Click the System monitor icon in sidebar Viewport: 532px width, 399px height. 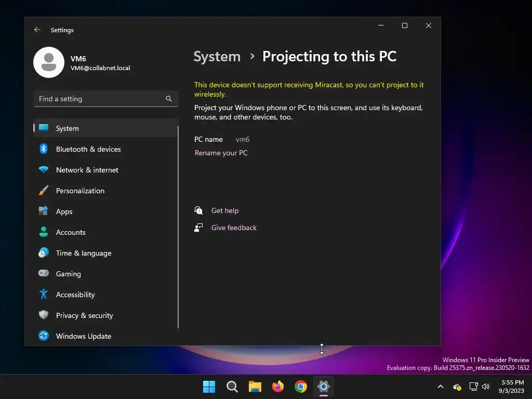click(x=44, y=128)
